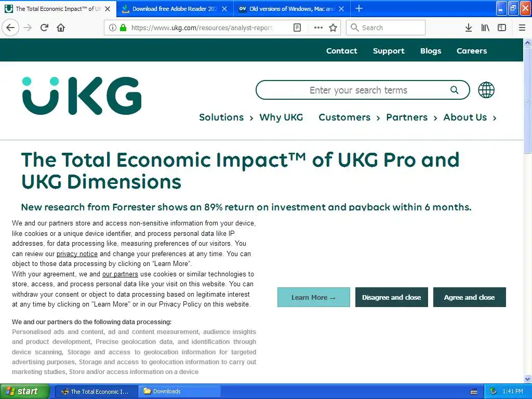Open the downloads arrow panel
The image size is (532, 399).
tap(469, 28)
